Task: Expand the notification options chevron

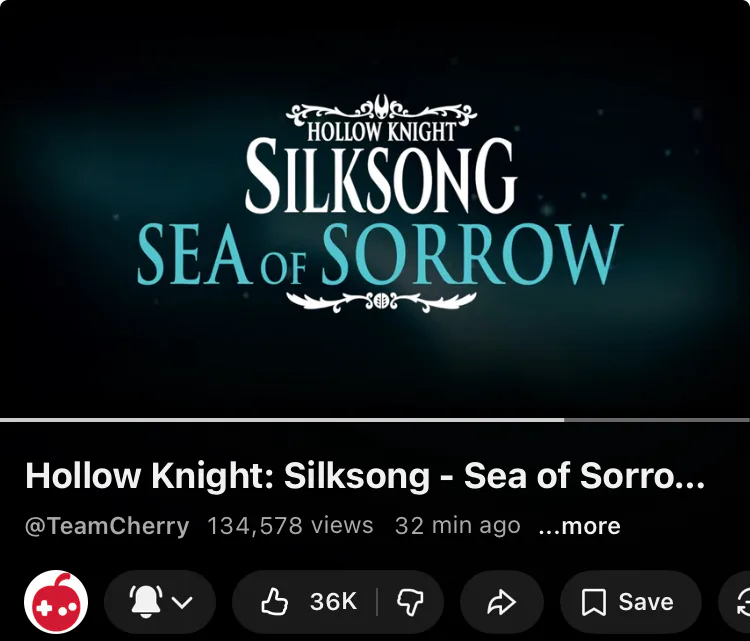Action: 182,602
